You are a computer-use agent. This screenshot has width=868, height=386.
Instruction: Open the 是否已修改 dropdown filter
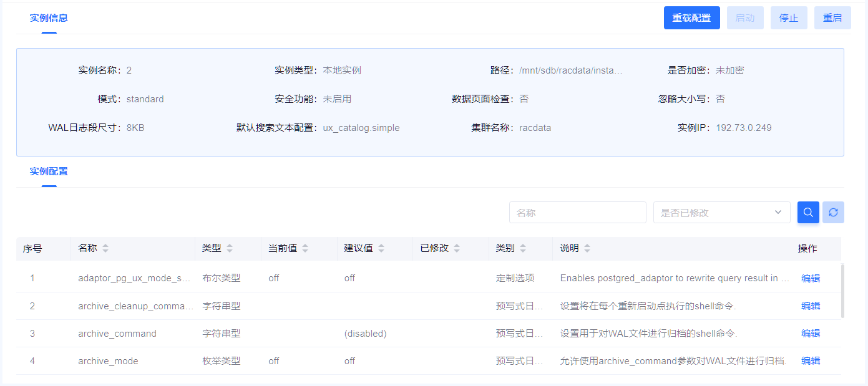(x=721, y=213)
